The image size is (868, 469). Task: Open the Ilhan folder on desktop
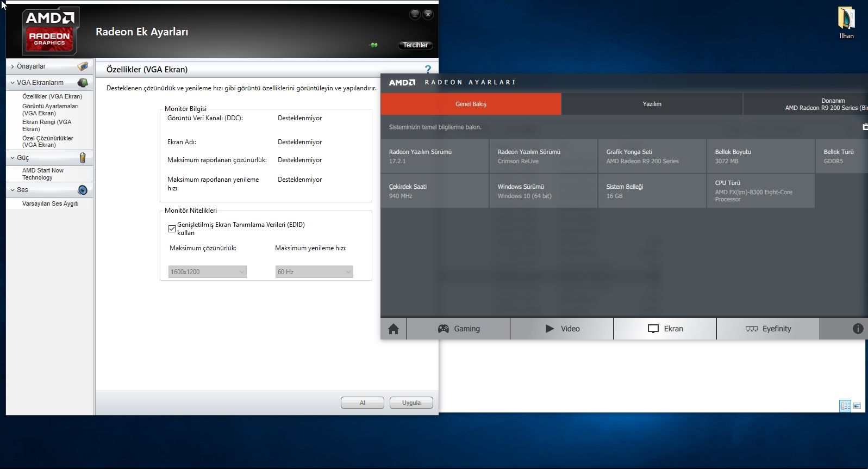846,23
